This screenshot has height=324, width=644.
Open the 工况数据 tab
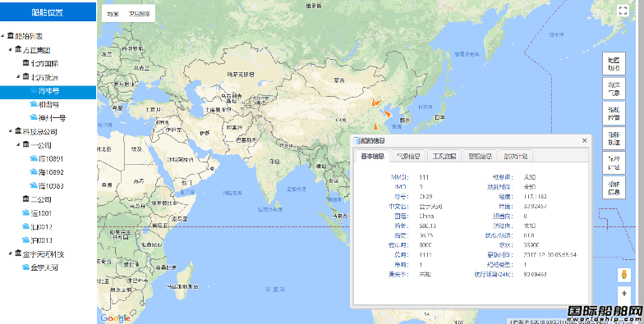click(444, 156)
